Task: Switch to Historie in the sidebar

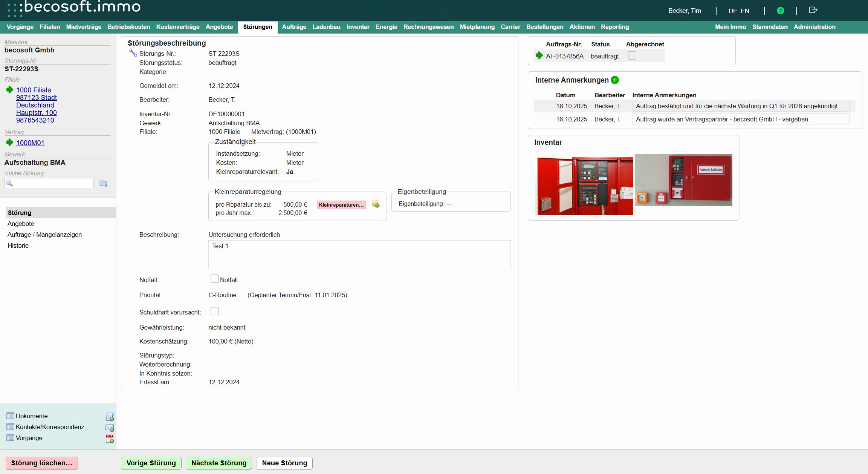Action: pyautogui.click(x=18, y=245)
